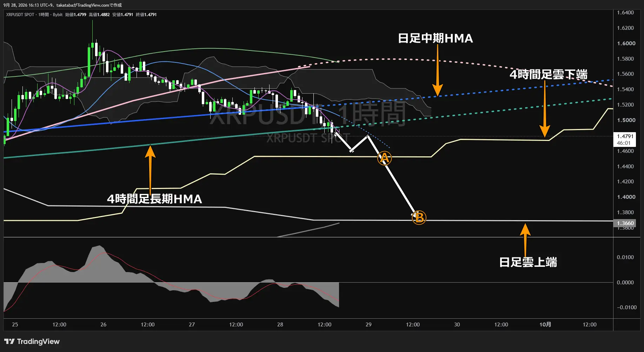Screen dimensions: 644x352
Task: Select the 日足中期HMA text annotation
Action: click(436, 38)
